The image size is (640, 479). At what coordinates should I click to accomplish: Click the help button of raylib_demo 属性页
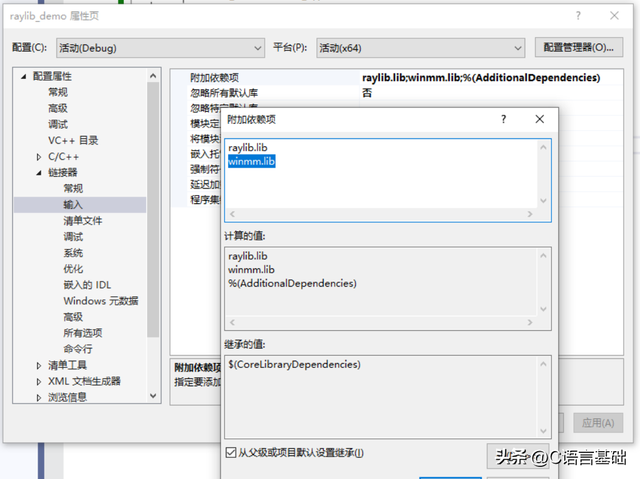(x=578, y=16)
